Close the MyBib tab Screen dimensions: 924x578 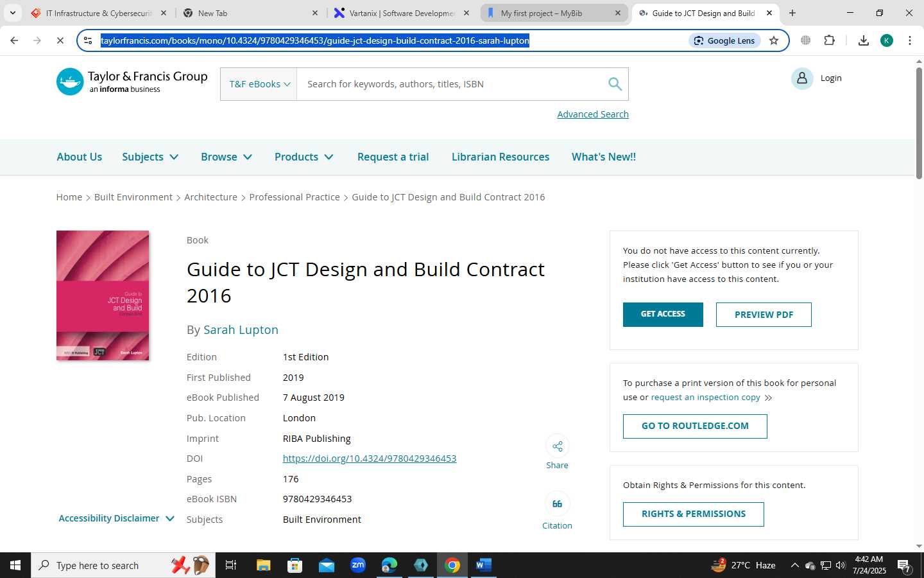click(x=618, y=13)
